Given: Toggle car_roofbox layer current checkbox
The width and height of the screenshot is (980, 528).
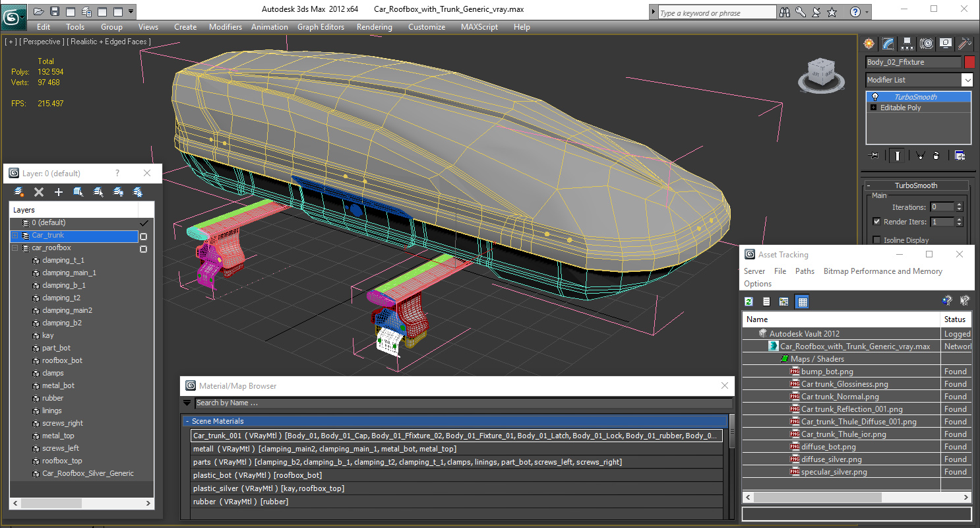Looking at the screenshot, I should click(143, 249).
